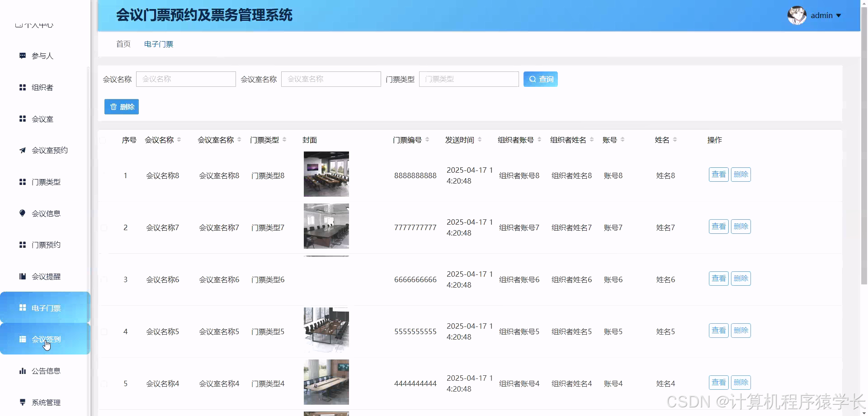Screen dimensions: 868x416
Task: Click the admin avatar image
Action: [797, 15]
